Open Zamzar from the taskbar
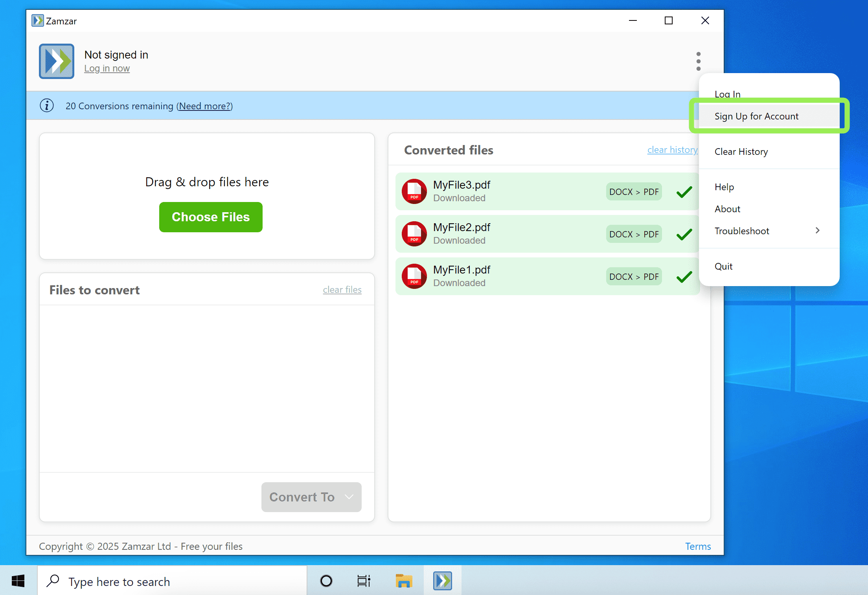Image resolution: width=868 pixels, height=595 pixels. 442,580
